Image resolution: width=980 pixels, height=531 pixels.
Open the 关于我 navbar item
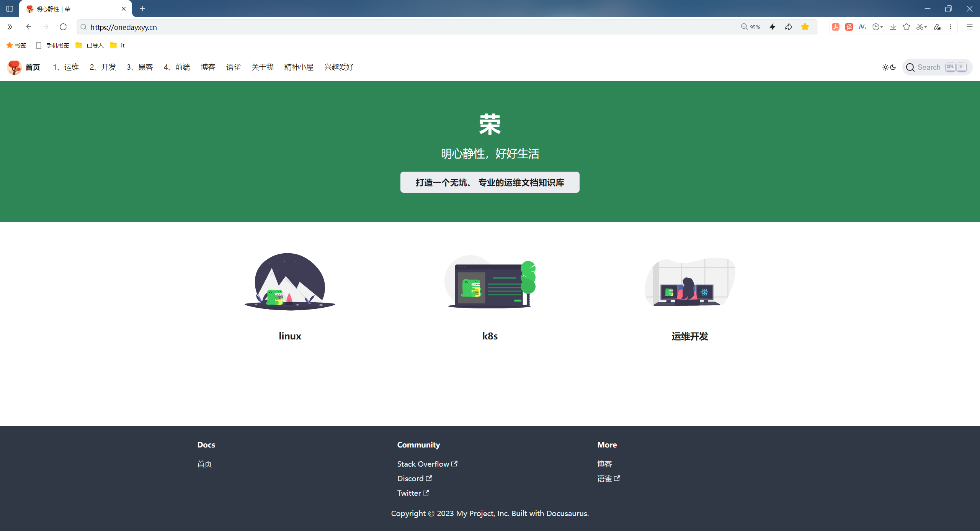262,67
